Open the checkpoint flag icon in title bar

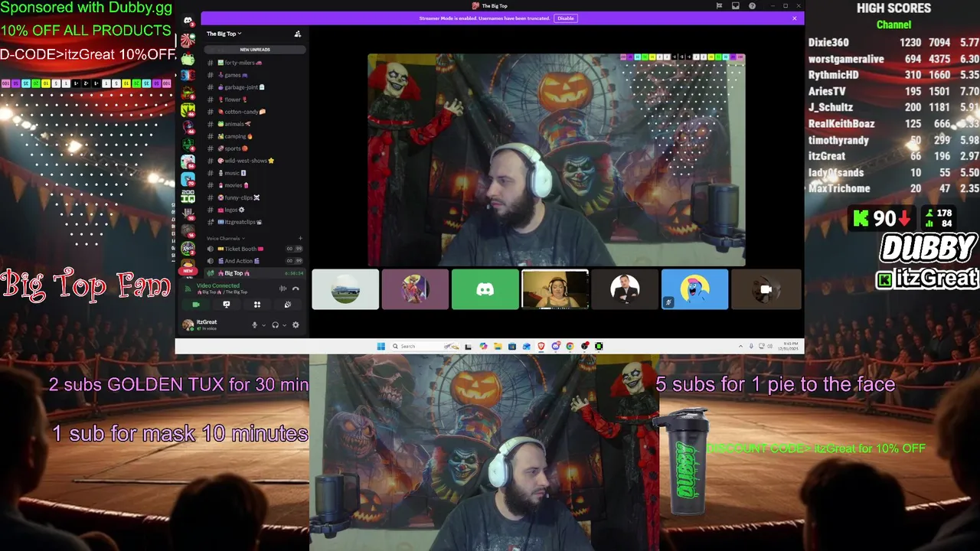click(719, 6)
